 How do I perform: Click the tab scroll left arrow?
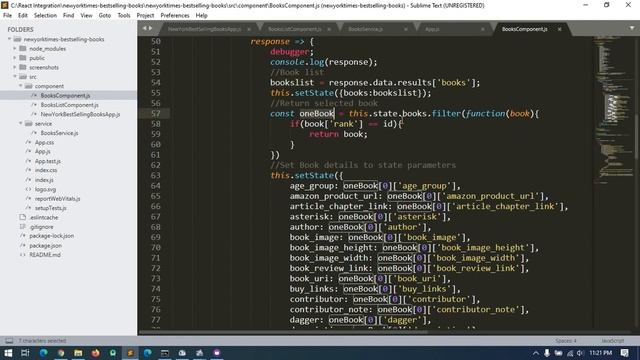(x=144, y=28)
